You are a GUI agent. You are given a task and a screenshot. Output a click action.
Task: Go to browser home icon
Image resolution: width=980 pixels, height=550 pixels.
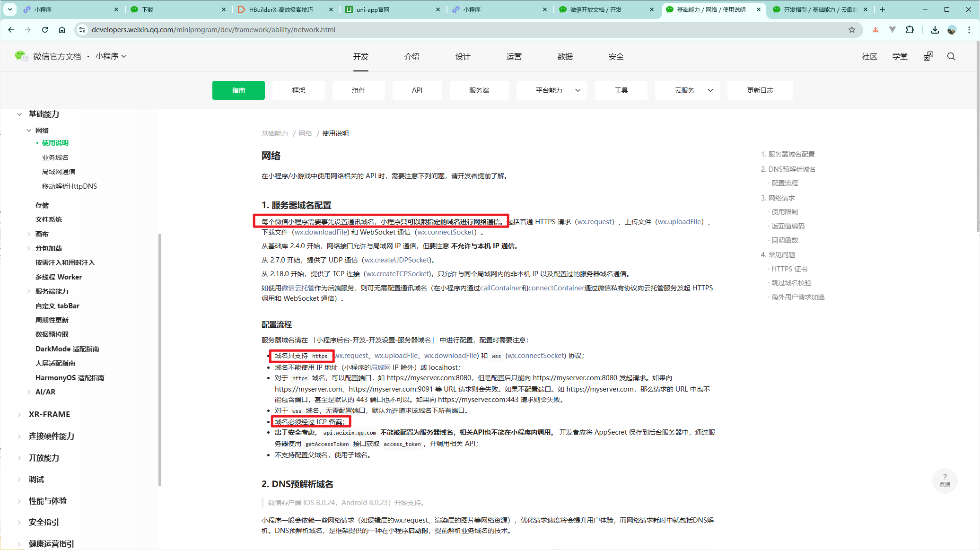click(x=62, y=30)
